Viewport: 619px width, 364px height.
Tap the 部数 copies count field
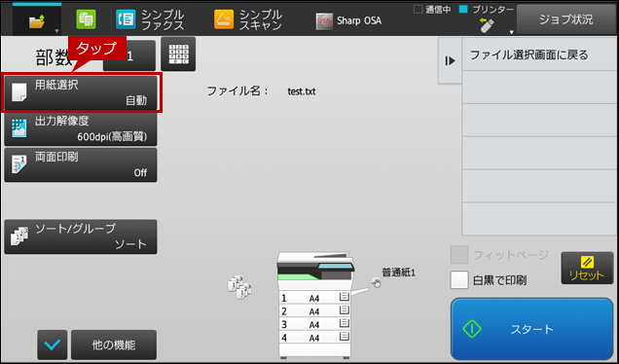pos(129,55)
